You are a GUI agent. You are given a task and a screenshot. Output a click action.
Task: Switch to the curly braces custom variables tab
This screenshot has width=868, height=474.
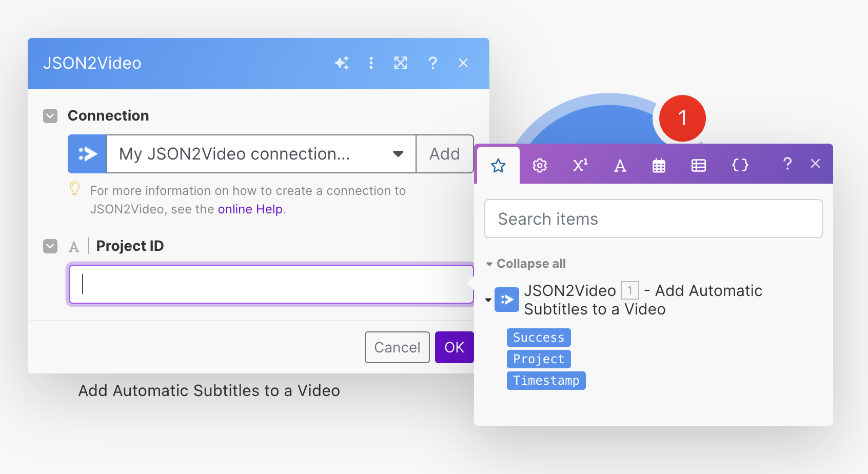click(740, 165)
